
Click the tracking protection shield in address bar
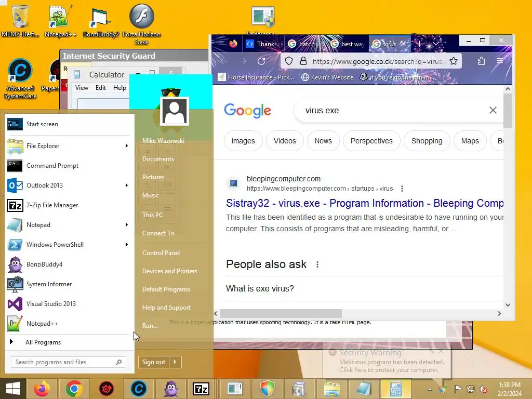click(x=289, y=61)
